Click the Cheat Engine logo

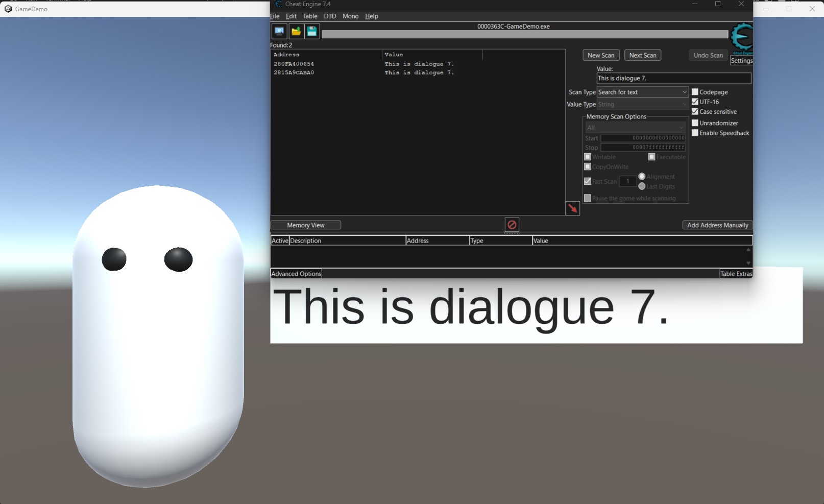coord(742,39)
